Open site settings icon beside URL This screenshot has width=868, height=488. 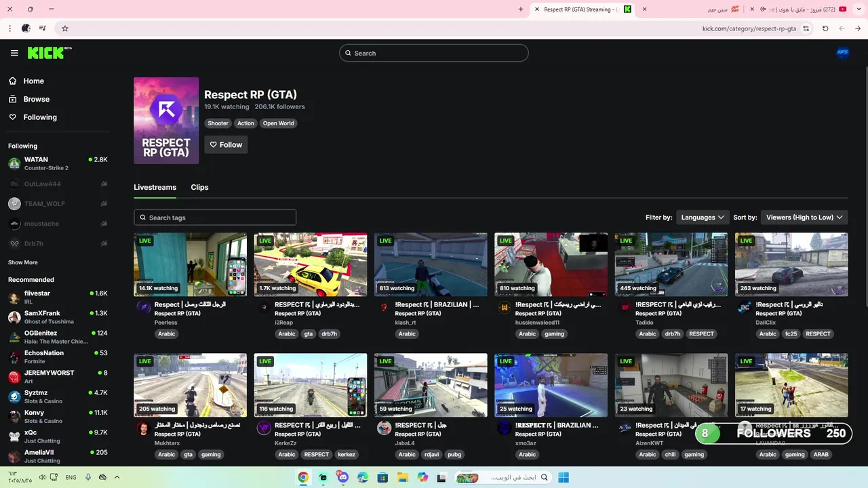coord(806,28)
